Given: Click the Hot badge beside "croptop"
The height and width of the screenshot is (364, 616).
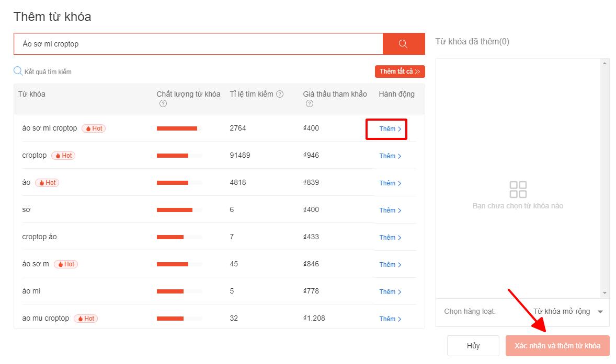Looking at the screenshot, I should pos(63,155).
